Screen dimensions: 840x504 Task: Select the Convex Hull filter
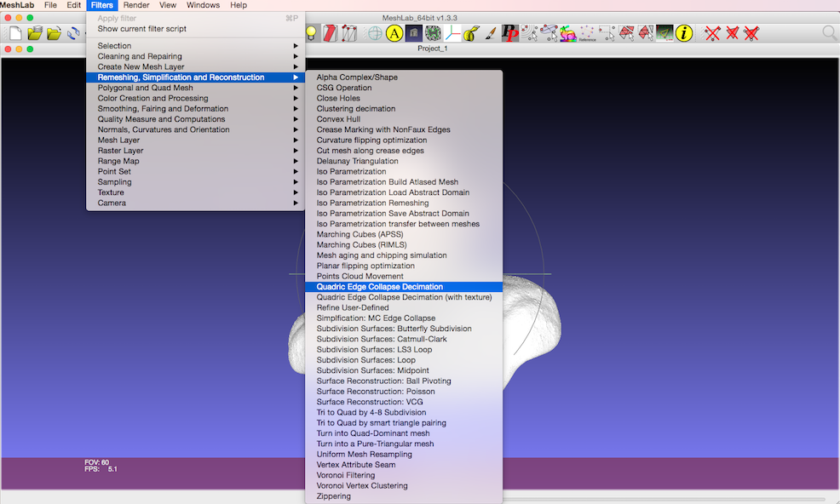pyautogui.click(x=404, y=119)
